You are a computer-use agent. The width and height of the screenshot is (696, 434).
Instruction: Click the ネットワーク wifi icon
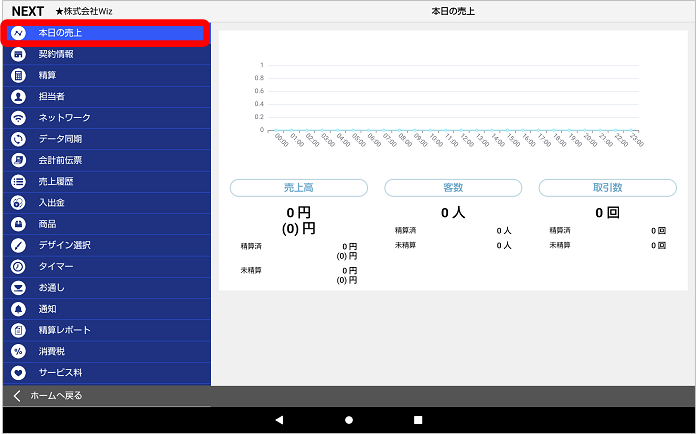click(18, 118)
